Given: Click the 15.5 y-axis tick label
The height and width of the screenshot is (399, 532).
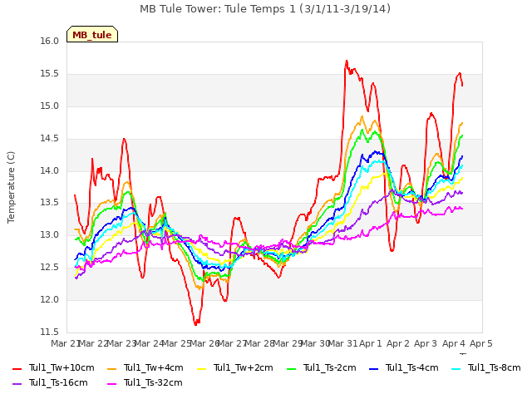Looking at the screenshot, I should point(50,74).
